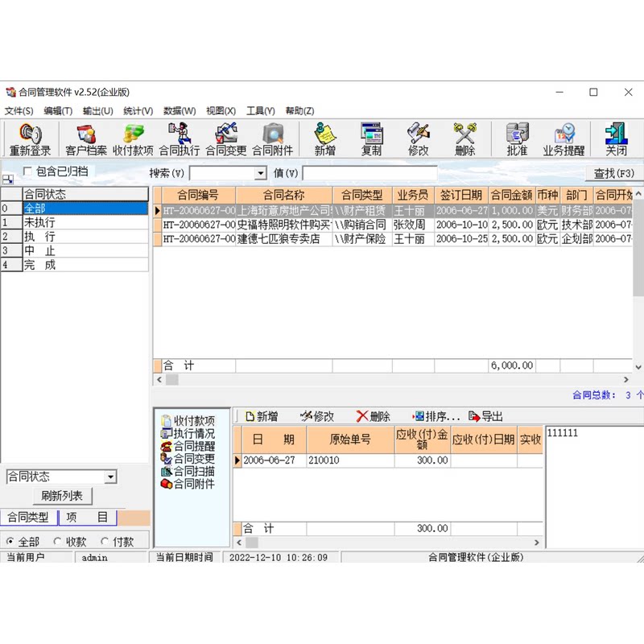
Task: Select 合同提醒 in the detail list
Action: (x=188, y=446)
